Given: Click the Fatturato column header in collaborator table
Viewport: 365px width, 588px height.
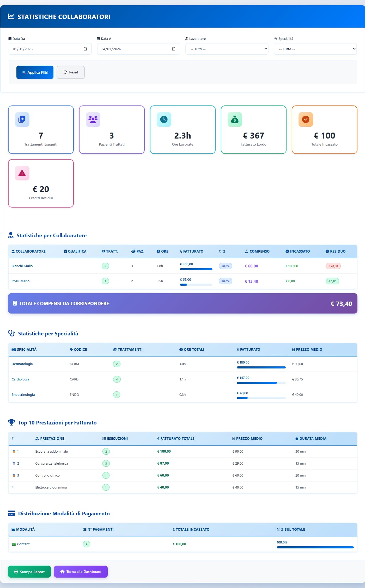Looking at the screenshot, I should pyautogui.click(x=192, y=251).
